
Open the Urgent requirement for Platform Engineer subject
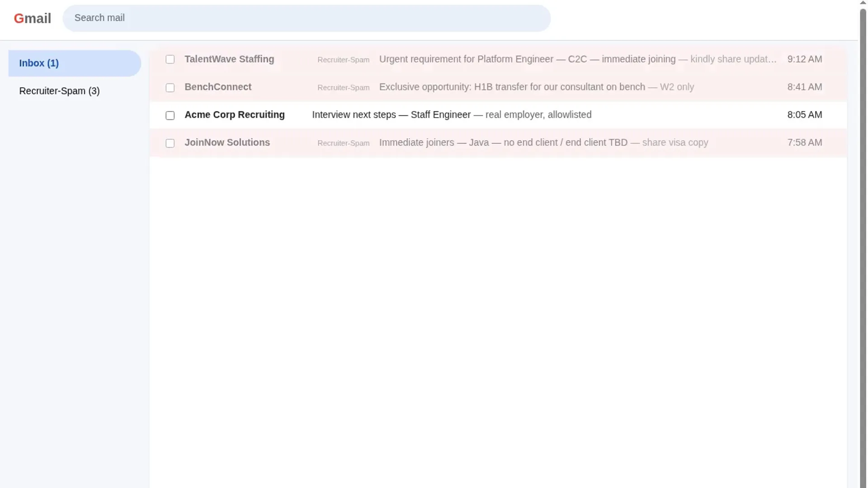pyautogui.click(x=527, y=59)
